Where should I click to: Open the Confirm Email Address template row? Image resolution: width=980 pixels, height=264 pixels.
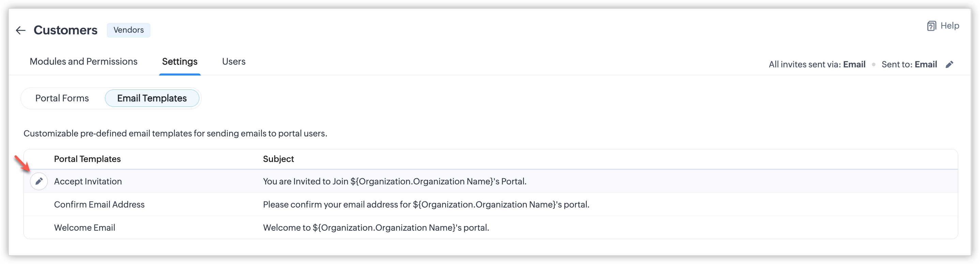tap(99, 205)
